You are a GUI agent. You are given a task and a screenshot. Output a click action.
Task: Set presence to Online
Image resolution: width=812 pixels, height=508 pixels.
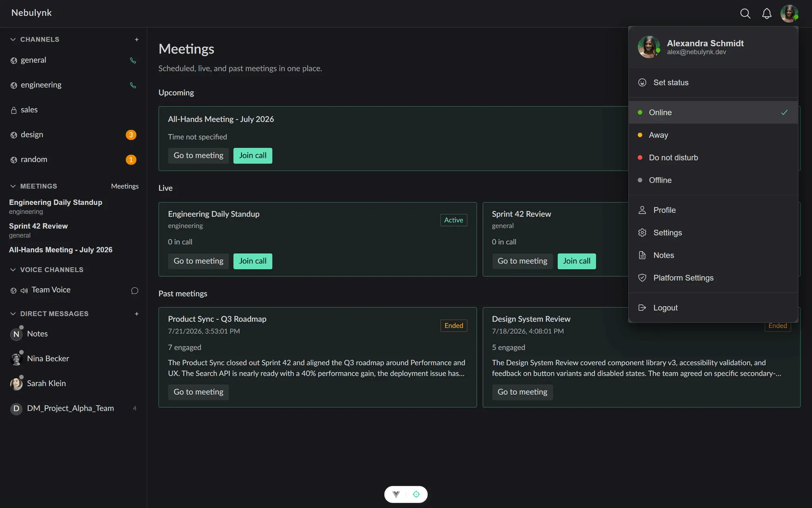713,112
